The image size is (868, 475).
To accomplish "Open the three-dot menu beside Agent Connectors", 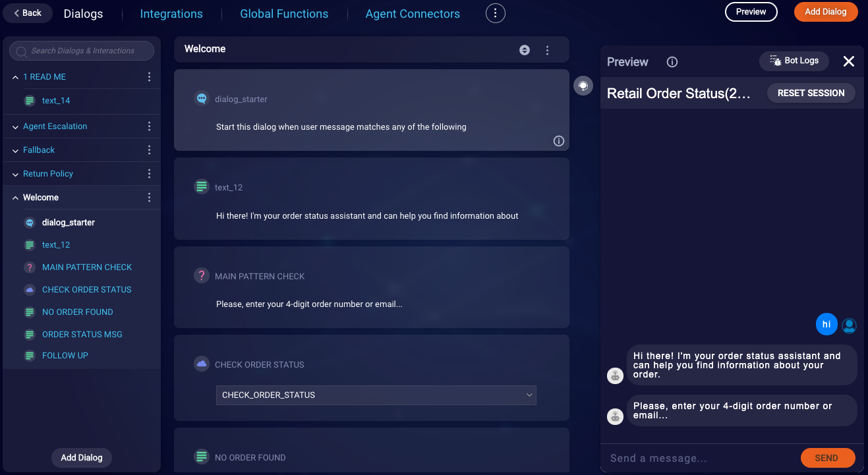I will tap(496, 13).
